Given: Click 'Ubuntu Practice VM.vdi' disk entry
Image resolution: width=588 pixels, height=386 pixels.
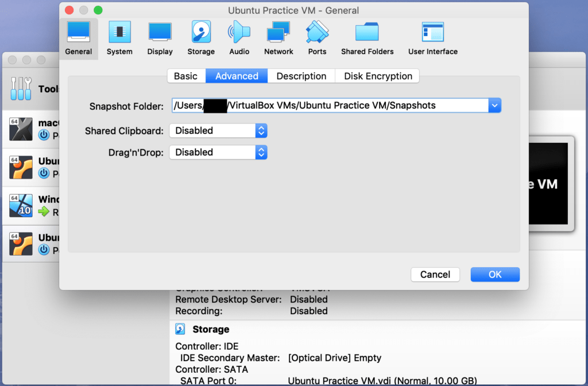Looking at the screenshot, I should [x=382, y=381].
